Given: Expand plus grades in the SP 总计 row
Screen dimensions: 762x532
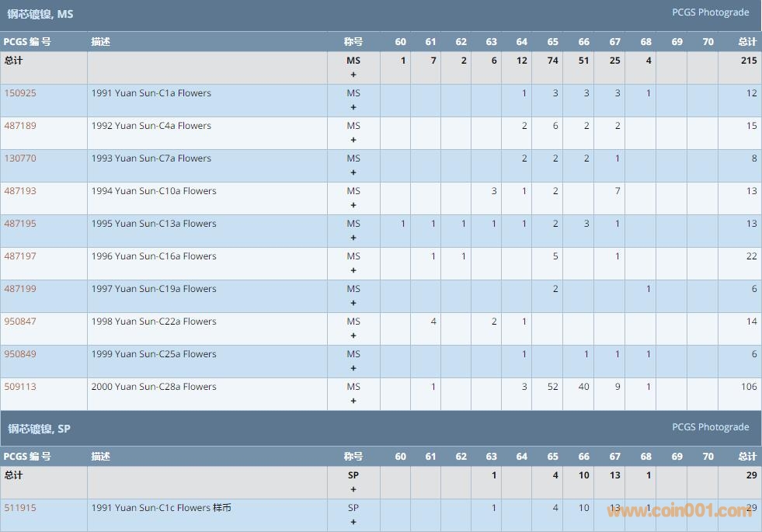Looking at the screenshot, I should tap(353, 490).
